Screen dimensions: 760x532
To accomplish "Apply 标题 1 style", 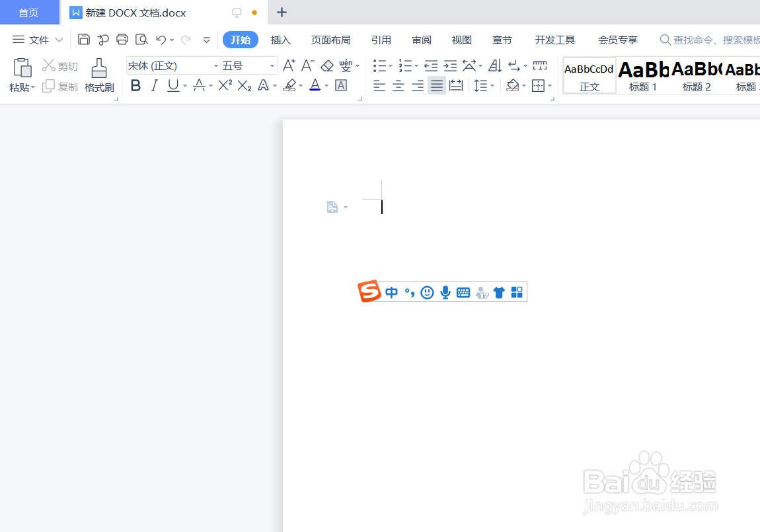I will point(643,75).
